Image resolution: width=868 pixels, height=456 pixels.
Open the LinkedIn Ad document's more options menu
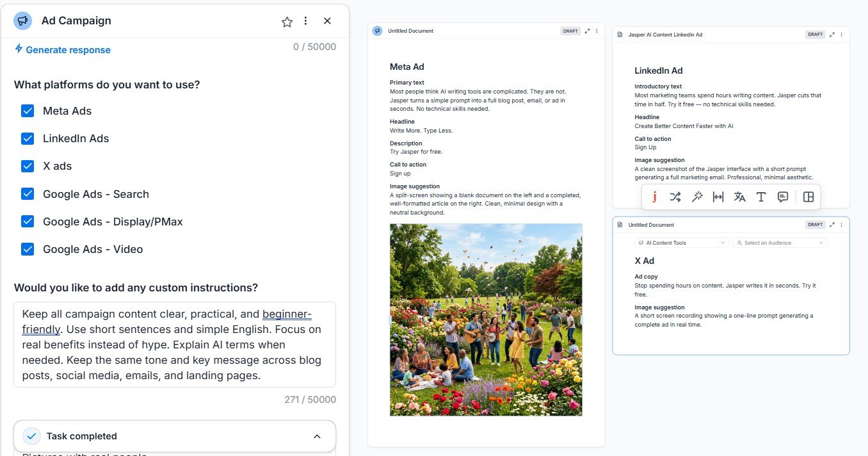(x=841, y=35)
